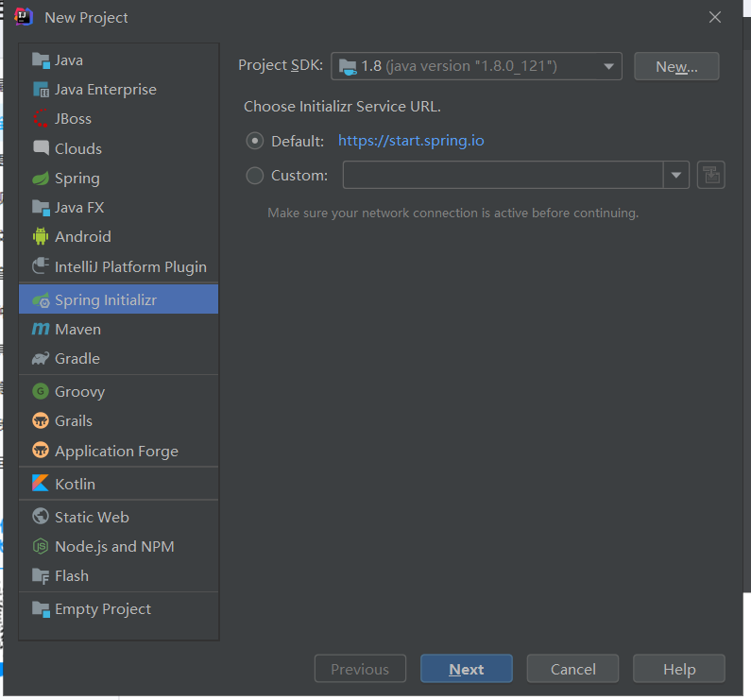Click the red JBoss icon
This screenshot has width=751, height=700.
pyautogui.click(x=41, y=119)
